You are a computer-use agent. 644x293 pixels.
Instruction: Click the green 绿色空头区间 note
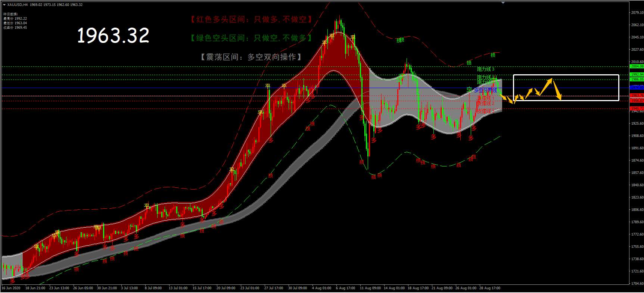(251, 38)
